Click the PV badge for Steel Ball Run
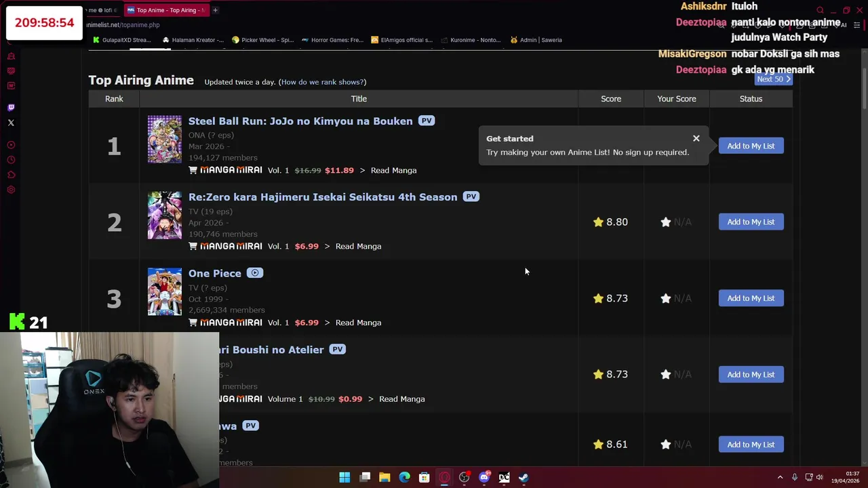Screen dimensions: 868x488 pyautogui.click(x=426, y=121)
